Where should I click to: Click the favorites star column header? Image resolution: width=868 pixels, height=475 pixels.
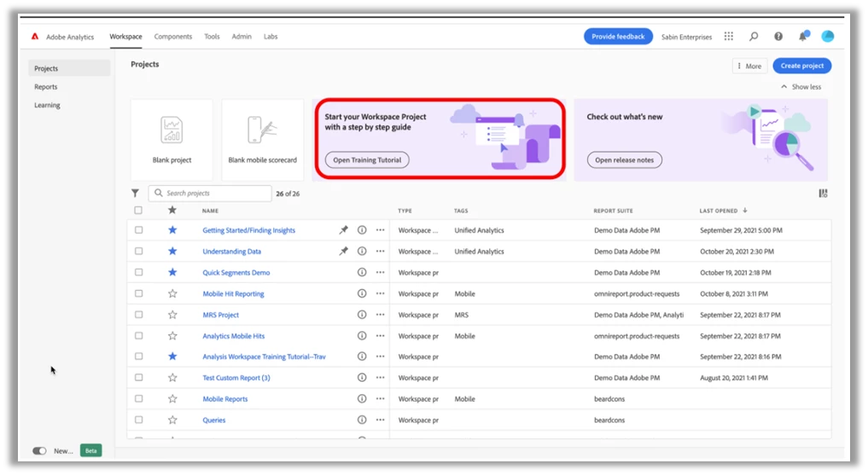point(172,210)
